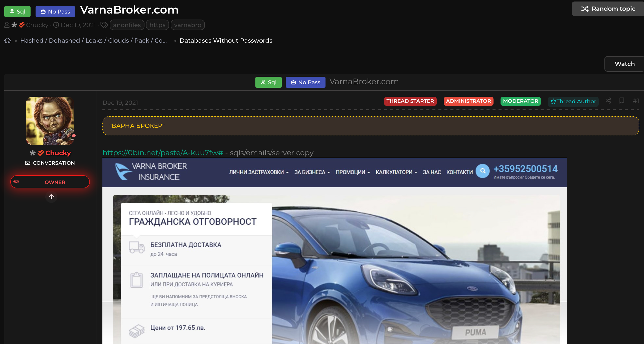Click the Sql label in the post header bar
Image resolution: width=644 pixels, height=344 pixels.
tap(268, 82)
